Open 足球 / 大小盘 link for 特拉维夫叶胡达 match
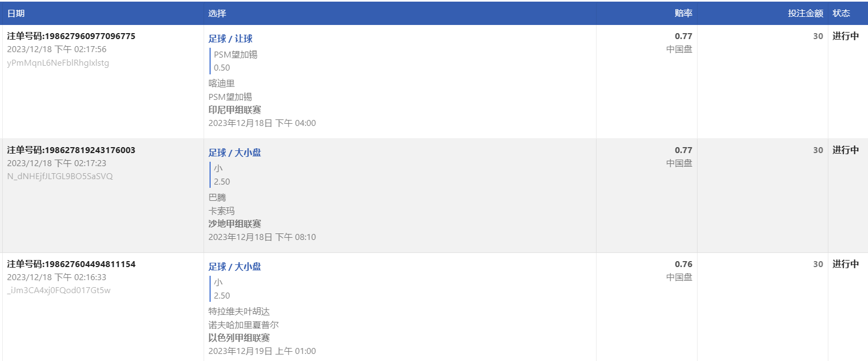The height and width of the screenshot is (361, 868). (x=235, y=267)
